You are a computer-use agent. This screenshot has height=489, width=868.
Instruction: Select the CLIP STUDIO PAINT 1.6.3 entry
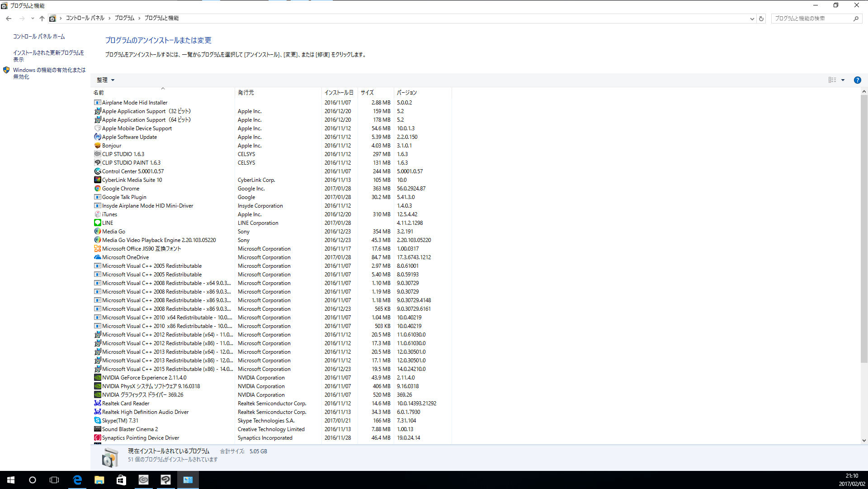click(x=131, y=163)
